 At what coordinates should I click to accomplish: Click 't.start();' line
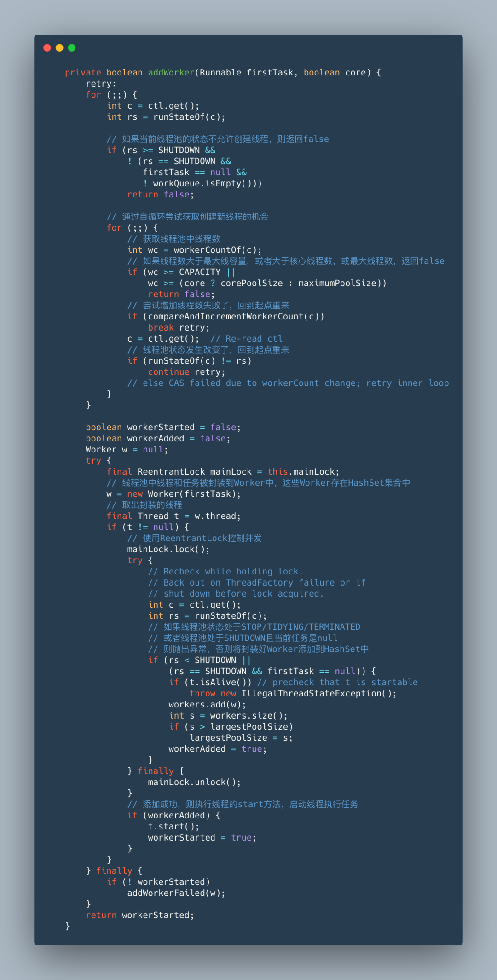point(173,826)
